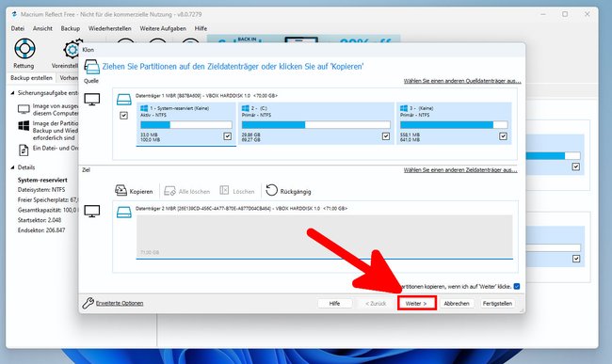Image resolution: width=612 pixels, height=364 pixels.
Task: Click the Löschen icon
Action: click(224, 190)
